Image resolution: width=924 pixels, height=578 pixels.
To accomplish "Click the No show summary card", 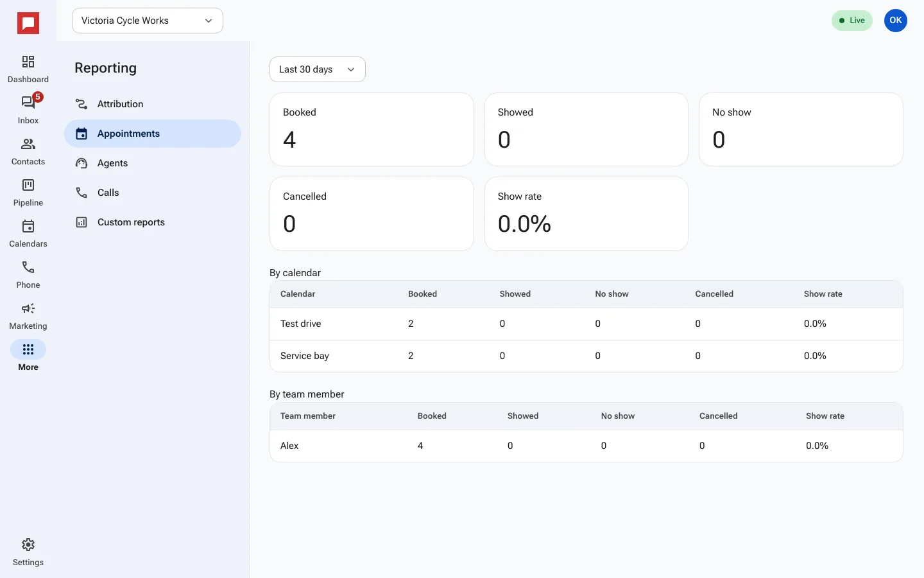I will (x=801, y=130).
